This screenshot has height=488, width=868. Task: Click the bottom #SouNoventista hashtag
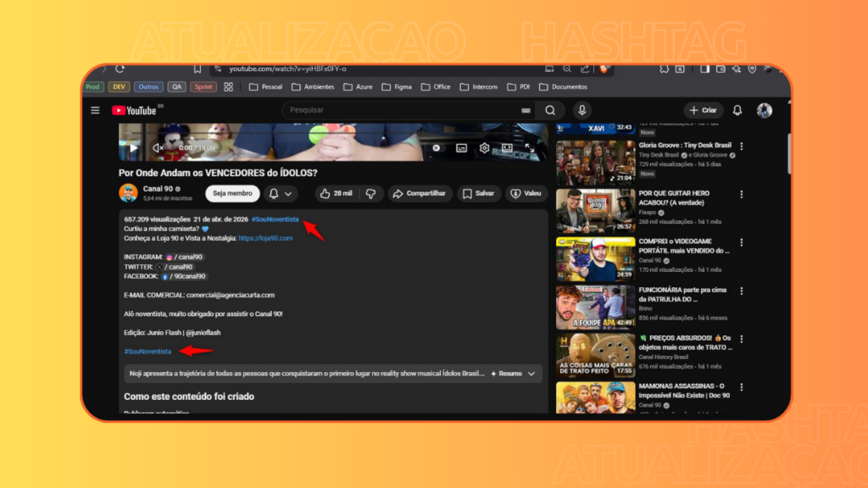coord(147,352)
